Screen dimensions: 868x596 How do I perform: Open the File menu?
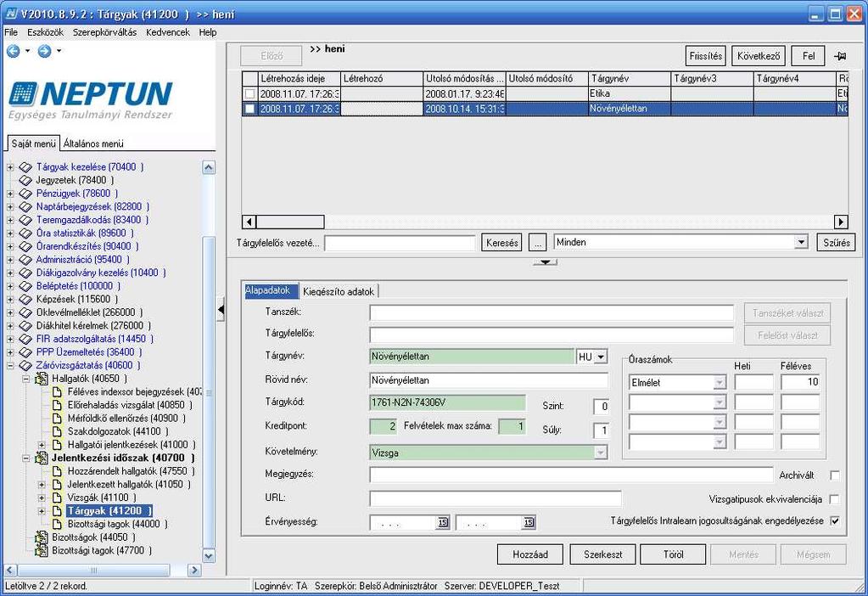coord(11,32)
